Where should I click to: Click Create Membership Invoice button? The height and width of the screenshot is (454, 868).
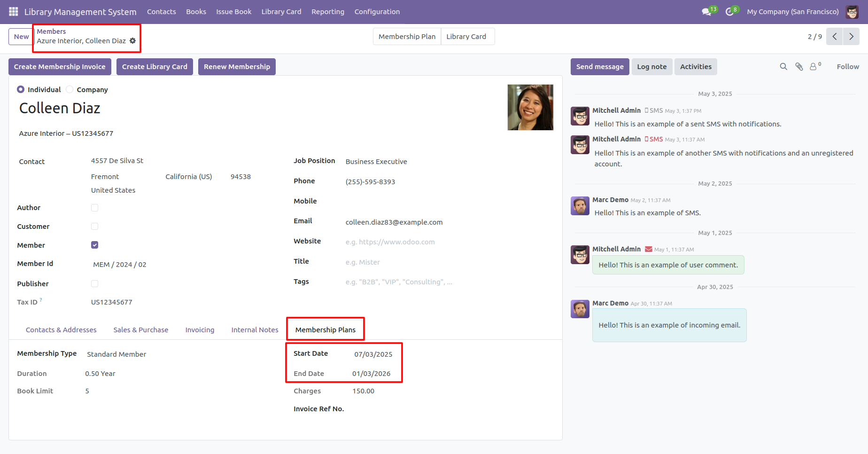pyautogui.click(x=60, y=67)
